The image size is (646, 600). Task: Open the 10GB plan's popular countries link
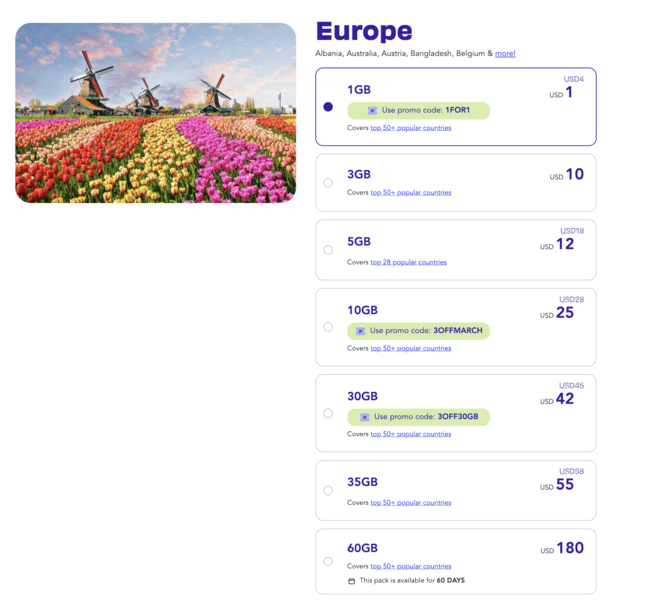(410, 348)
